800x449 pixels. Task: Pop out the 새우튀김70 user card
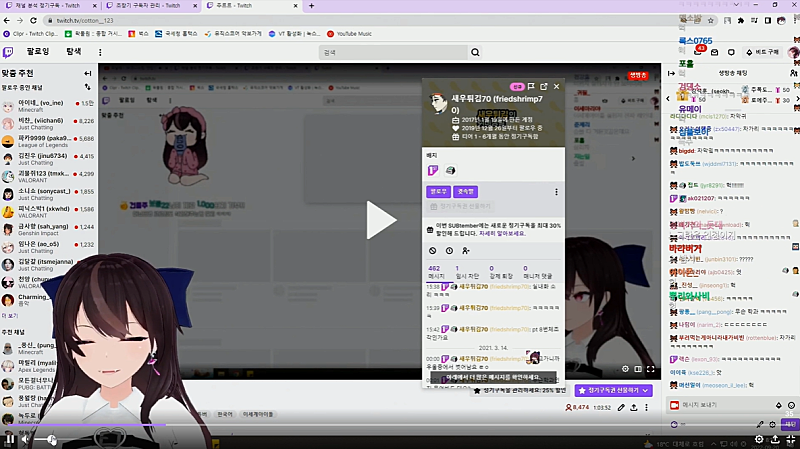[544, 87]
